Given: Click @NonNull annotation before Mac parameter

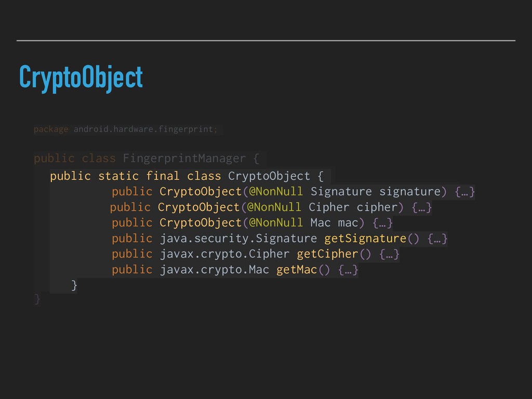Looking at the screenshot, I should [x=275, y=223].
